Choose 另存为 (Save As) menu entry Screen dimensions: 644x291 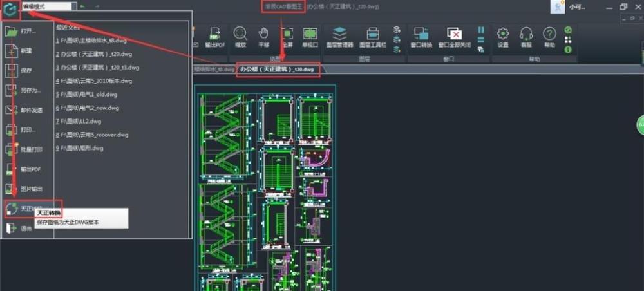pos(23,90)
